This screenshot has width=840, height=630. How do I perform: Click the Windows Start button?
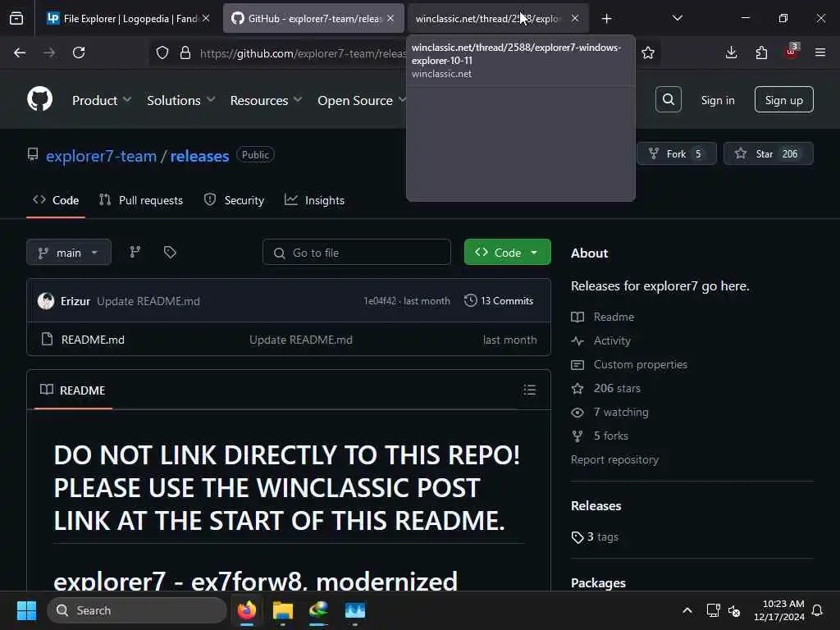[26, 610]
